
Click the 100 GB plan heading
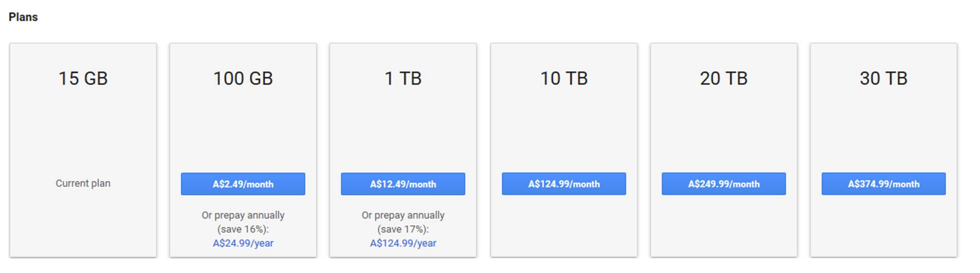pyautogui.click(x=243, y=78)
